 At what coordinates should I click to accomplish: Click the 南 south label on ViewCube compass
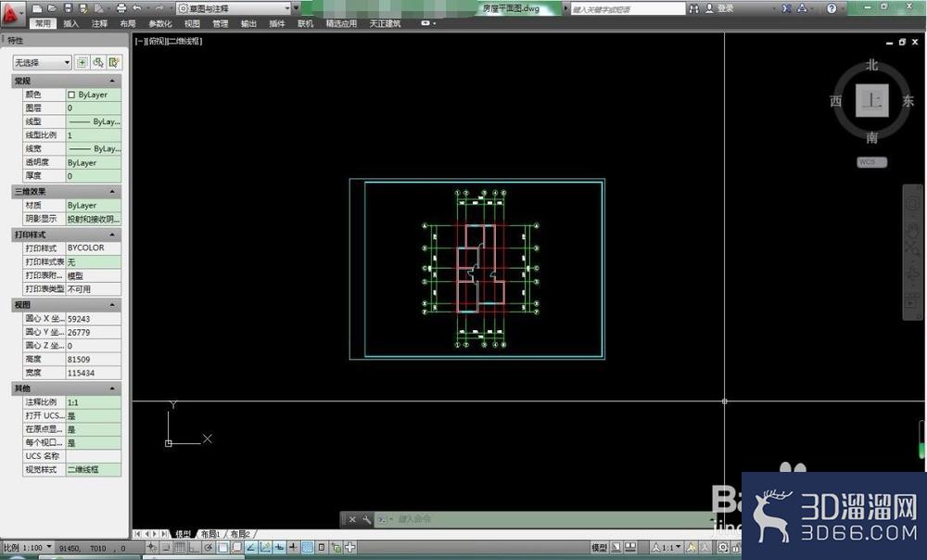(872, 138)
